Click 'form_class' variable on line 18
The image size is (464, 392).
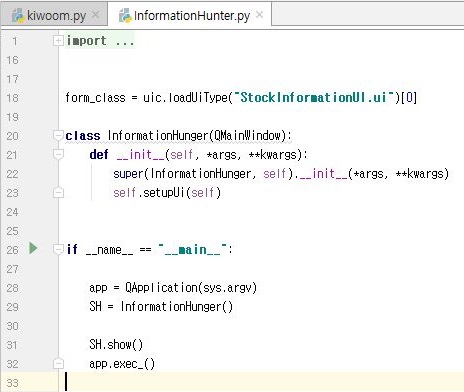tap(95, 98)
